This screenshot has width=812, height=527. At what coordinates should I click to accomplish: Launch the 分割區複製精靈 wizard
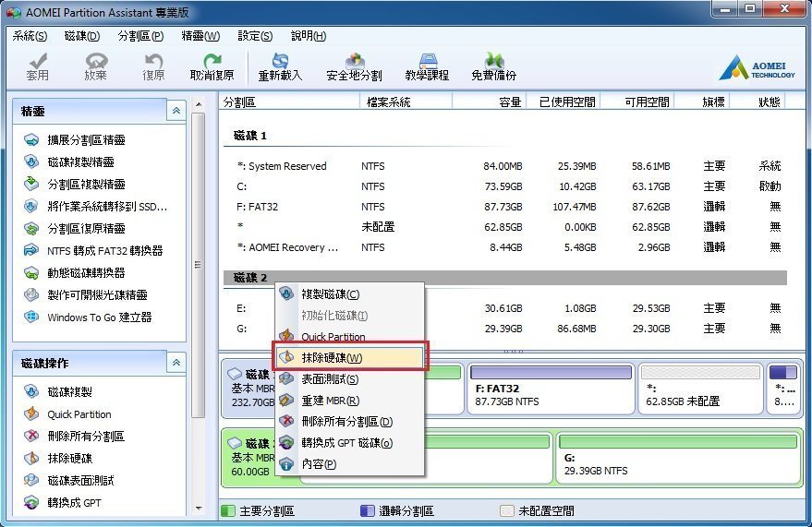tap(75, 184)
